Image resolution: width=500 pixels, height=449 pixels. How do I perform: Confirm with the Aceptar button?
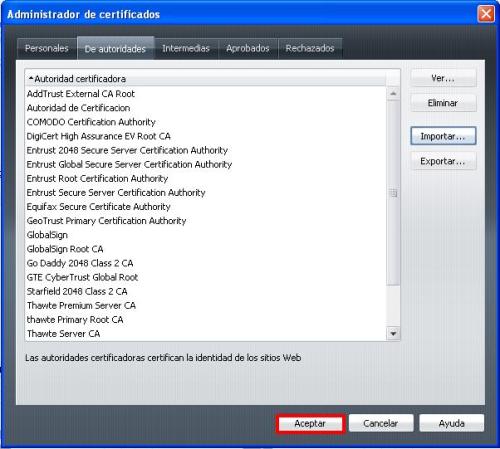point(310,424)
